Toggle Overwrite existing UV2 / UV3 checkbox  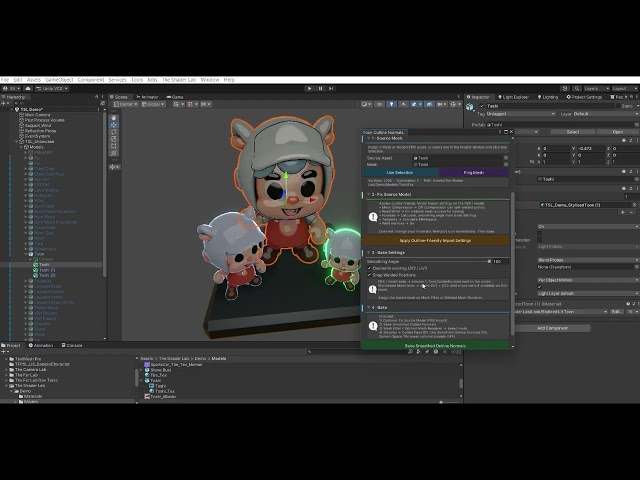[x=369, y=268]
